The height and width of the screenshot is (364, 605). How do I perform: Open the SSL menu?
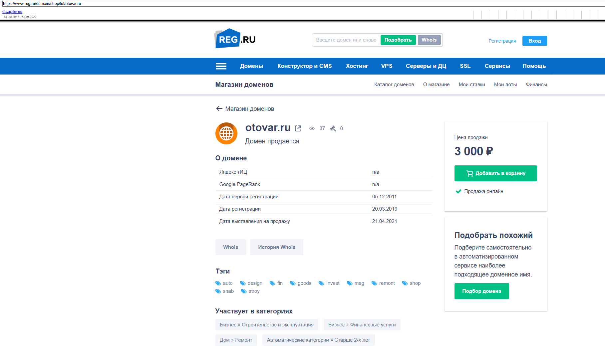click(465, 66)
